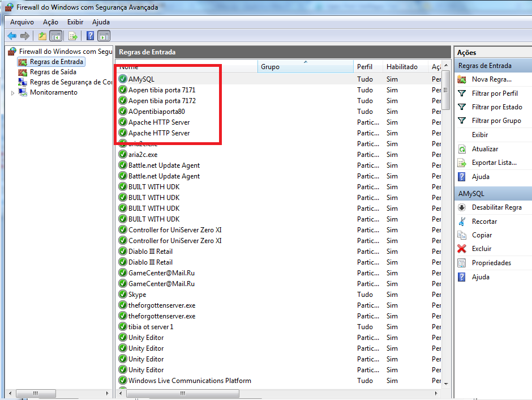Go up one level with the folder icon

coord(42,36)
